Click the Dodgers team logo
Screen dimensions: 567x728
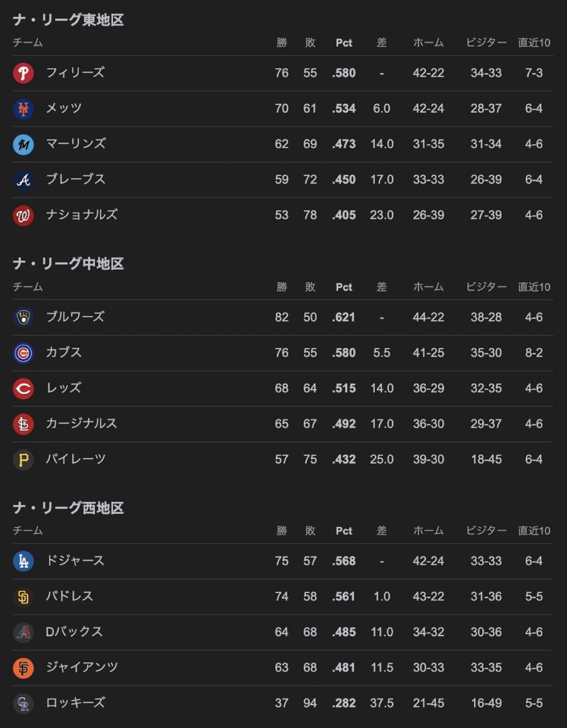click(x=23, y=561)
